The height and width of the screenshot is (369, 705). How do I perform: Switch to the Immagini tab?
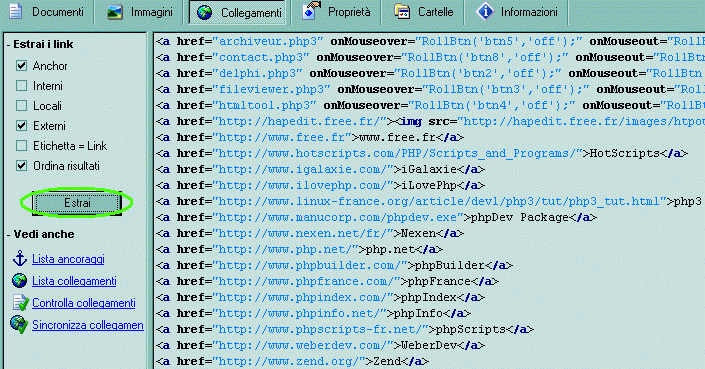(x=140, y=12)
